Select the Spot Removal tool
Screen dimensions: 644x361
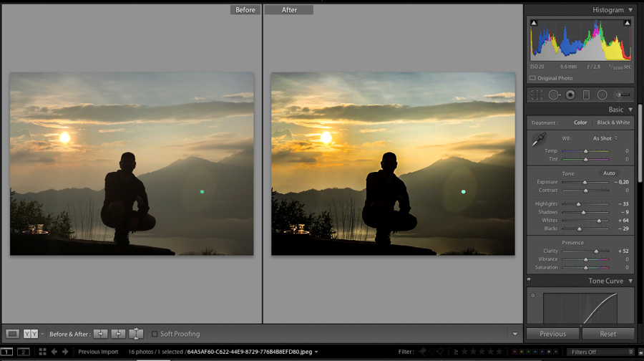554,95
